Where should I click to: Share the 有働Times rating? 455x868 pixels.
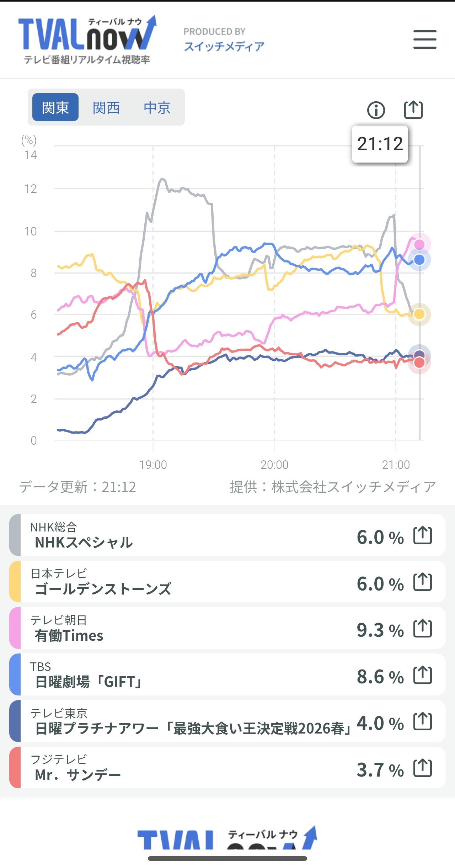tap(423, 629)
